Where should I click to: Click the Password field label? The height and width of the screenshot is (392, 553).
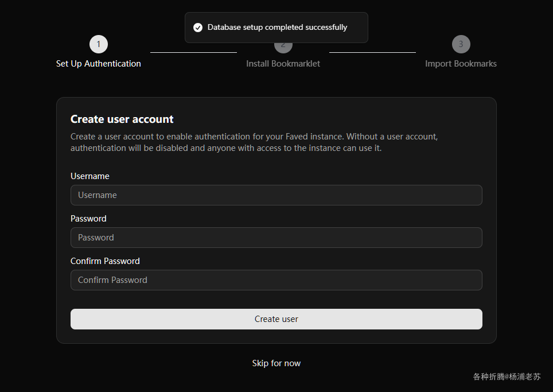[88, 219]
